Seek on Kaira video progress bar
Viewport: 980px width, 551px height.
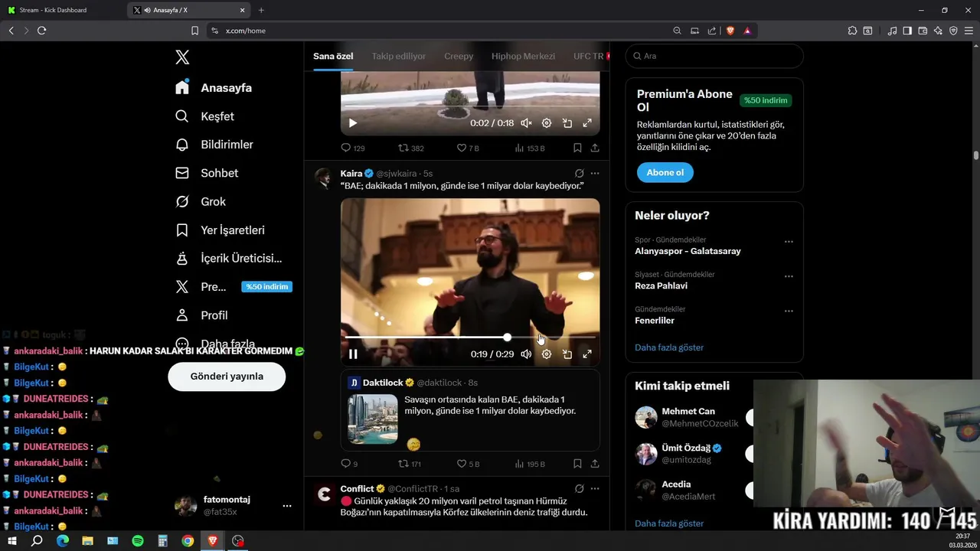470,337
